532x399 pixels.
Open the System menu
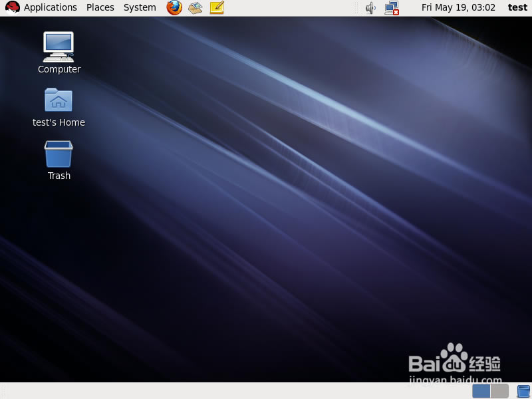click(x=140, y=7)
